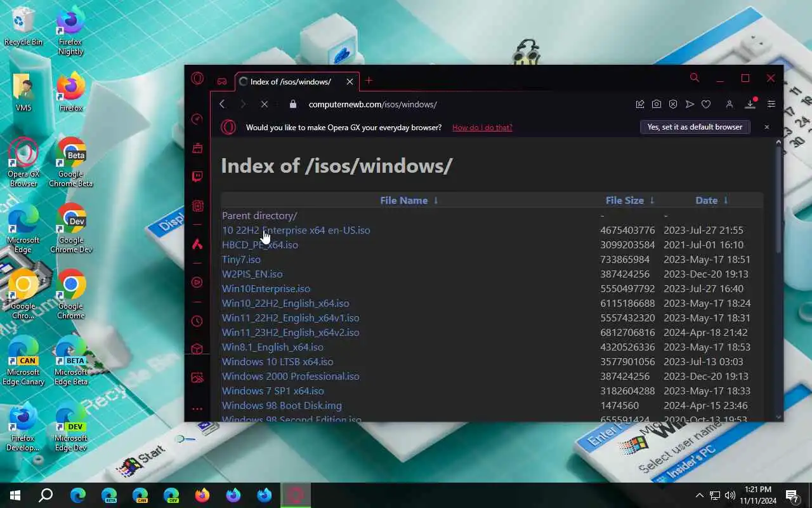Viewport: 812px width, 508px height.
Task: Open Windows Start button
Action: 15,495
